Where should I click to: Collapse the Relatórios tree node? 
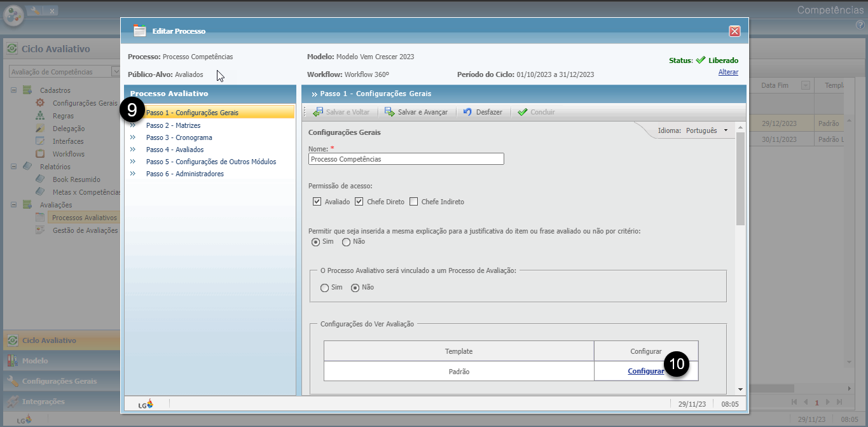(x=13, y=167)
